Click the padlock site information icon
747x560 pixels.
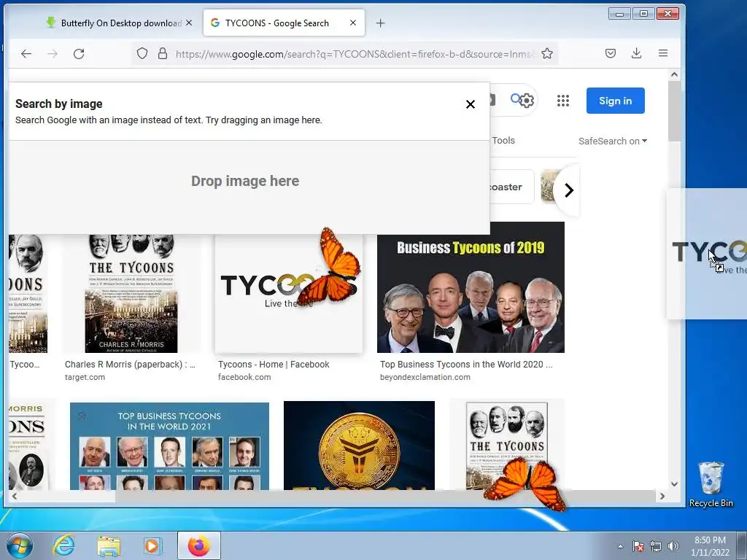[163, 53]
